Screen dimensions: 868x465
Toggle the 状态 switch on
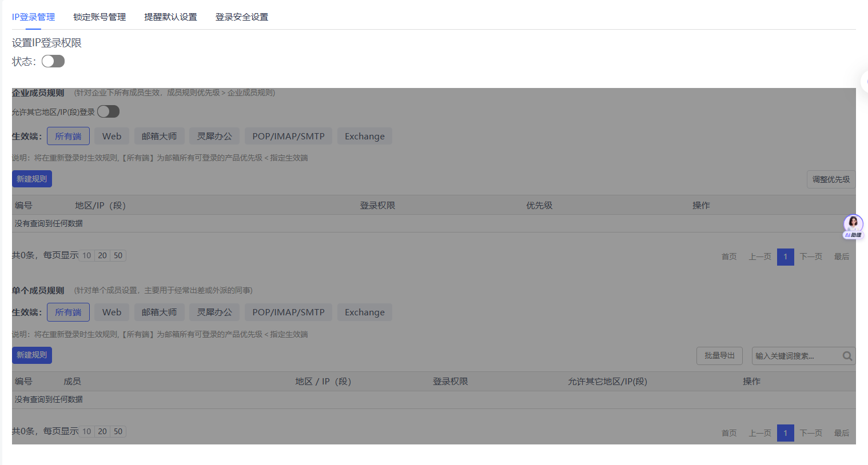(53, 61)
